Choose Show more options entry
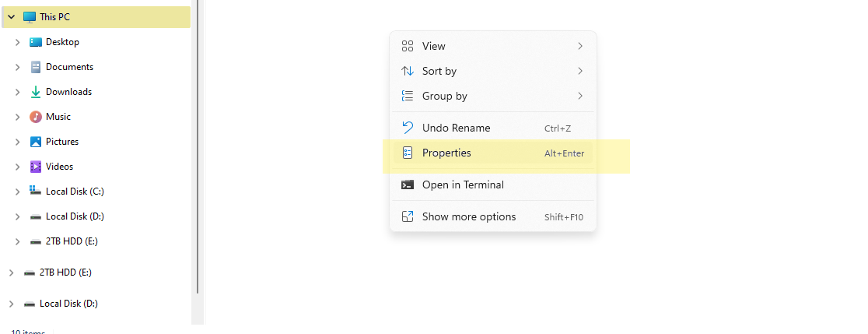The image size is (868, 334). (x=492, y=216)
